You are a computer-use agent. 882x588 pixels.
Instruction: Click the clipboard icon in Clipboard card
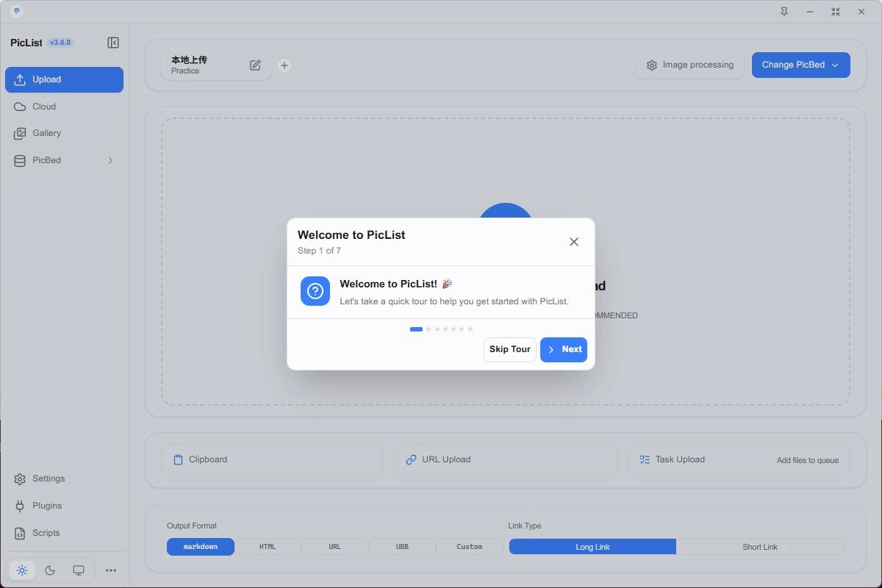[x=178, y=460]
